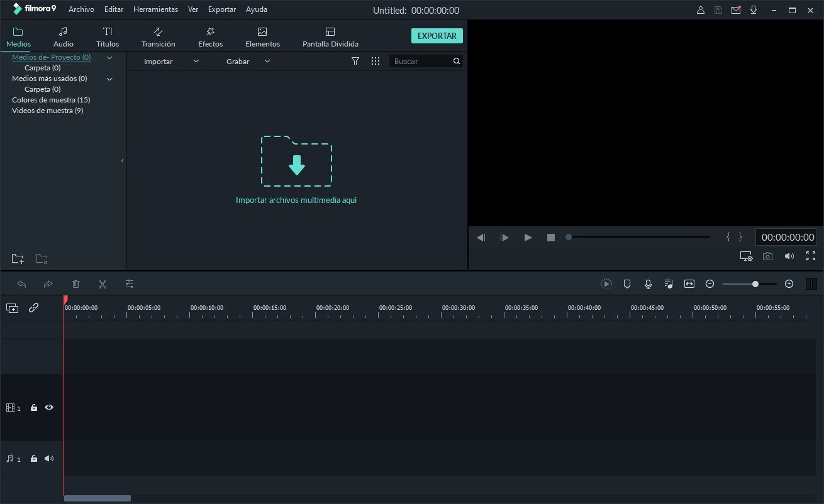Lock video track 1
This screenshot has height=504, width=824.
point(34,407)
